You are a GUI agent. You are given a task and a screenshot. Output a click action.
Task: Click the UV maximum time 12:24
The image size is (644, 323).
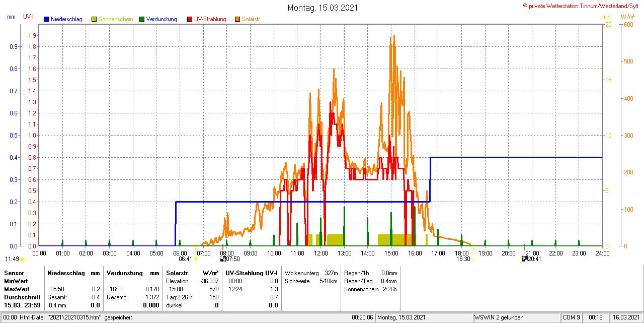[x=235, y=289]
